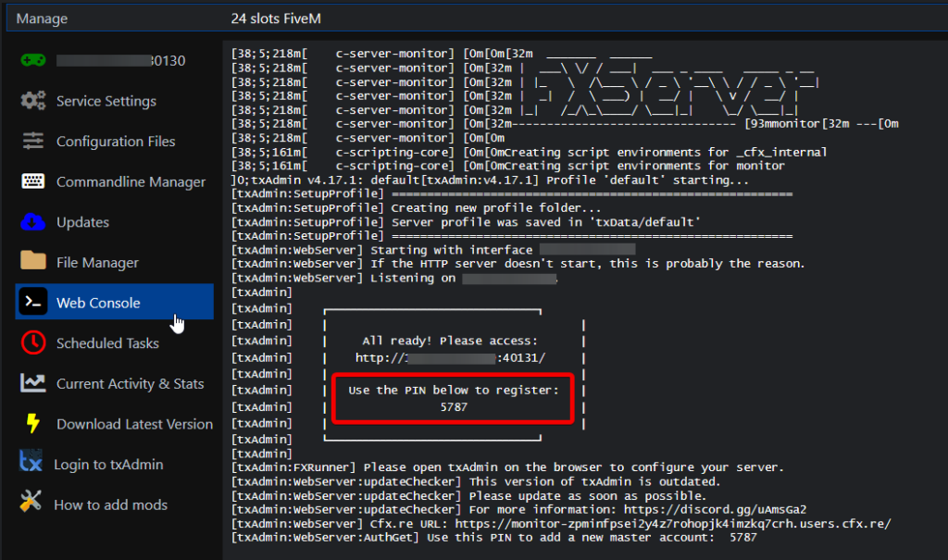This screenshot has height=560, width=948.
Task: Click the txAdmin logo icon
Action: point(31,461)
